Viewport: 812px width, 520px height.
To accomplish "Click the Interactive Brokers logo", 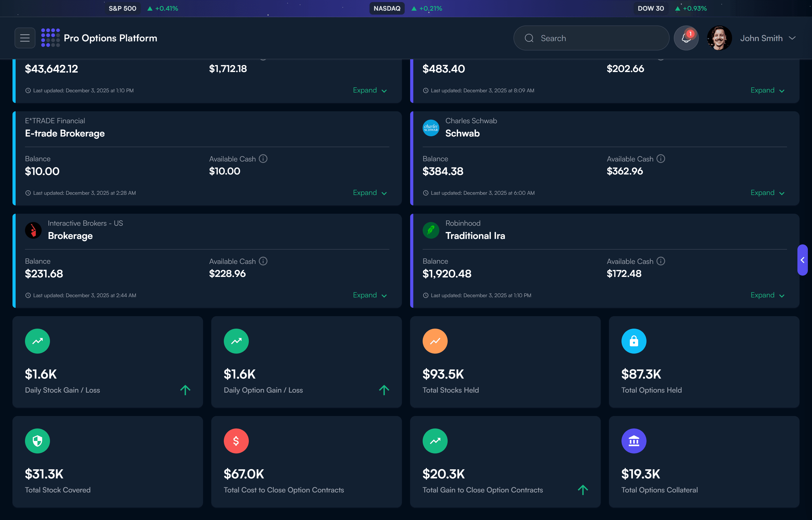I will (33, 230).
